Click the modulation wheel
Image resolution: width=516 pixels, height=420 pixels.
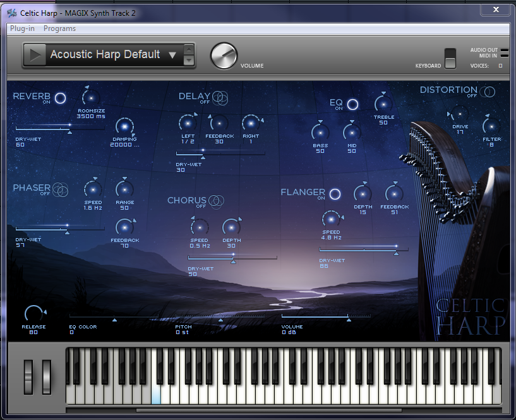(47, 377)
